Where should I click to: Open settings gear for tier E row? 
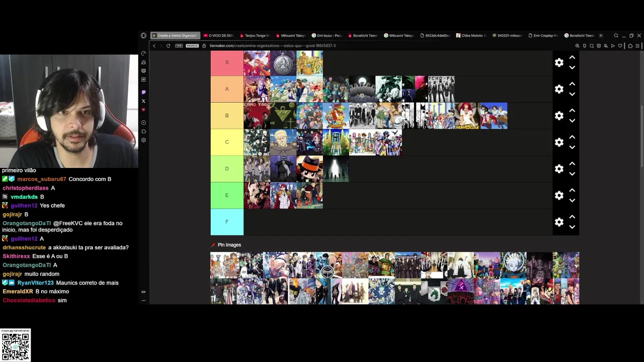(x=559, y=195)
